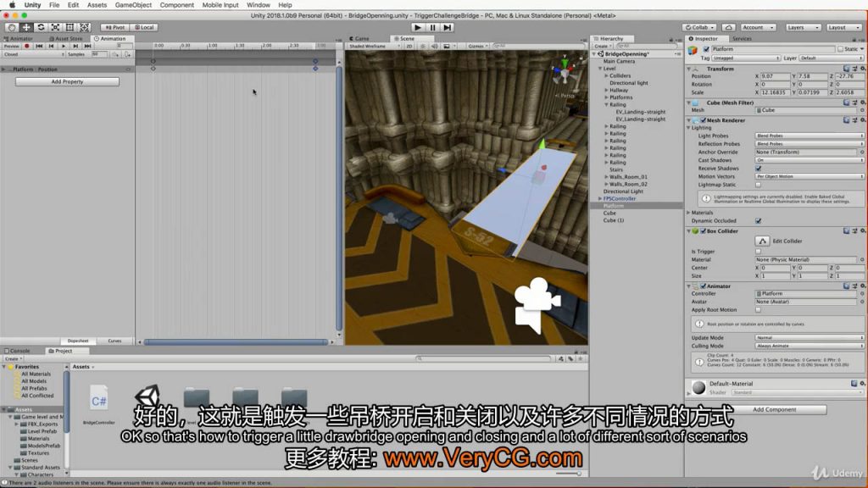This screenshot has height=488, width=868.
Task: Click the Edit Collider icon button
Action: point(762,241)
